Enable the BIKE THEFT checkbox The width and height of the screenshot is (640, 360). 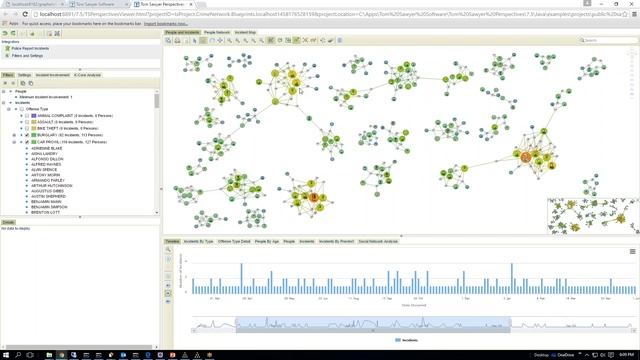click(x=27, y=128)
